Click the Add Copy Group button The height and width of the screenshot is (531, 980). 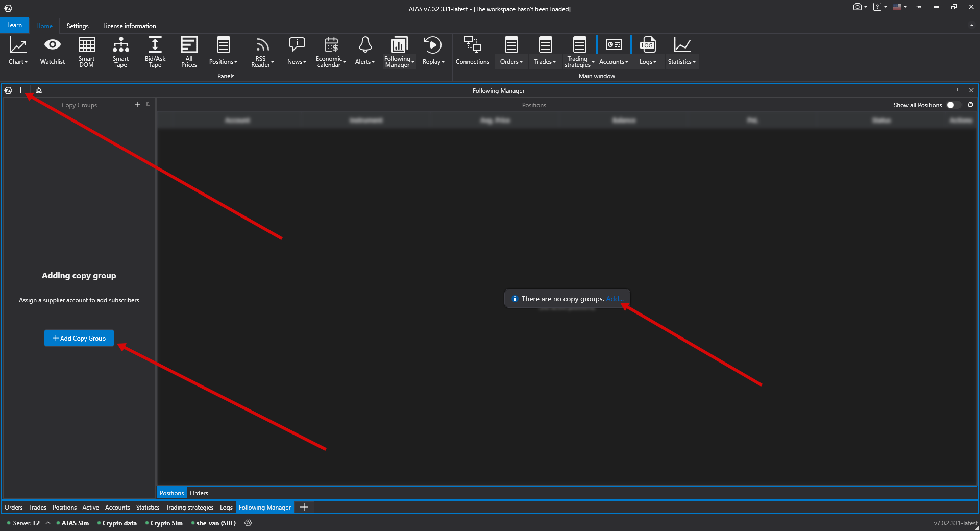pyautogui.click(x=79, y=338)
